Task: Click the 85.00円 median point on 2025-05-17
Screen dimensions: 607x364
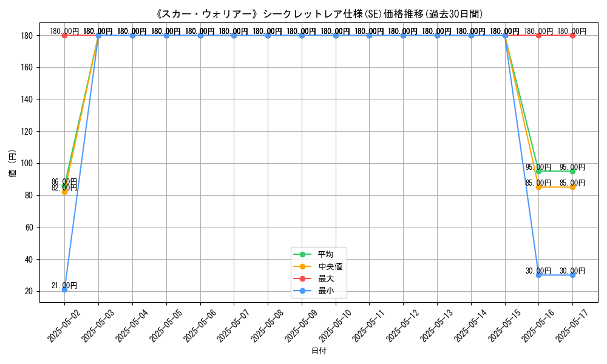Action: pyautogui.click(x=572, y=187)
